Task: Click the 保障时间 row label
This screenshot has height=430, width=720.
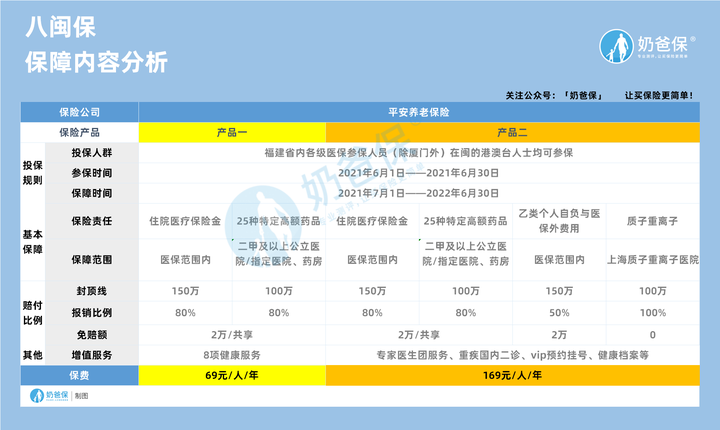Action: click(x=91, y=193)
